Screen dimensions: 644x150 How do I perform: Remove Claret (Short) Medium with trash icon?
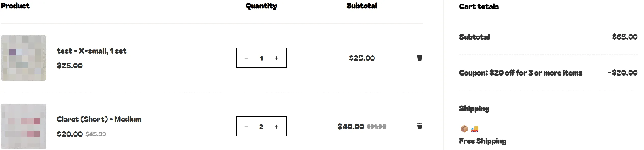point(419,126)
